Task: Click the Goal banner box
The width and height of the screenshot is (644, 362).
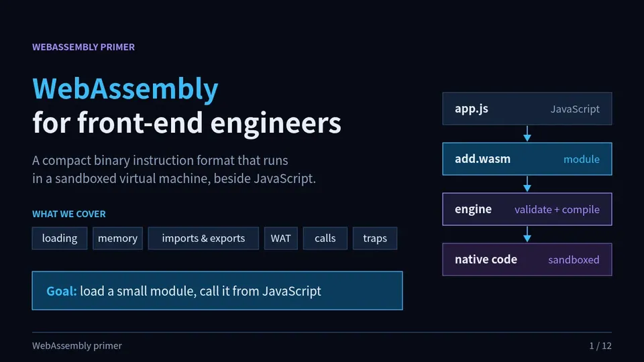Action: tap(217, 290)
